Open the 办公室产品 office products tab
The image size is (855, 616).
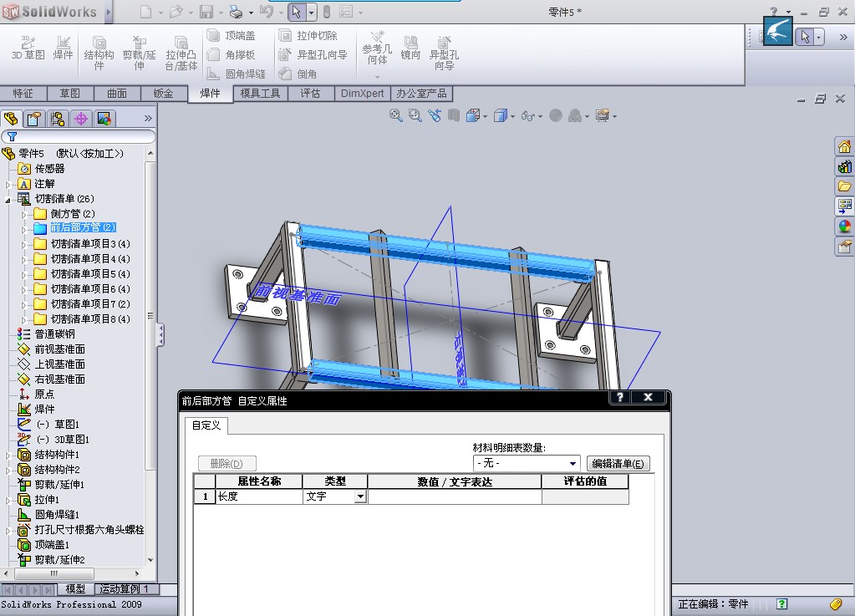pyautogui.click(x=421, y=94)
